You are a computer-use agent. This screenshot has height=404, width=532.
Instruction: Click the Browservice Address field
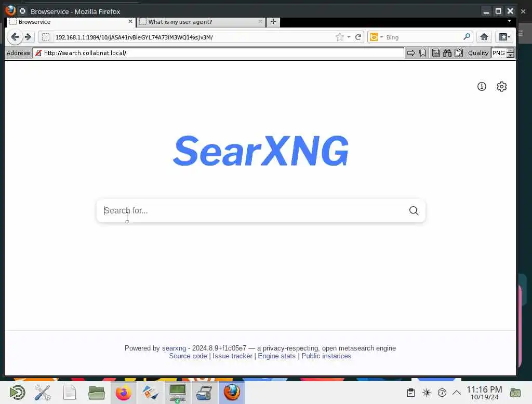219,53
